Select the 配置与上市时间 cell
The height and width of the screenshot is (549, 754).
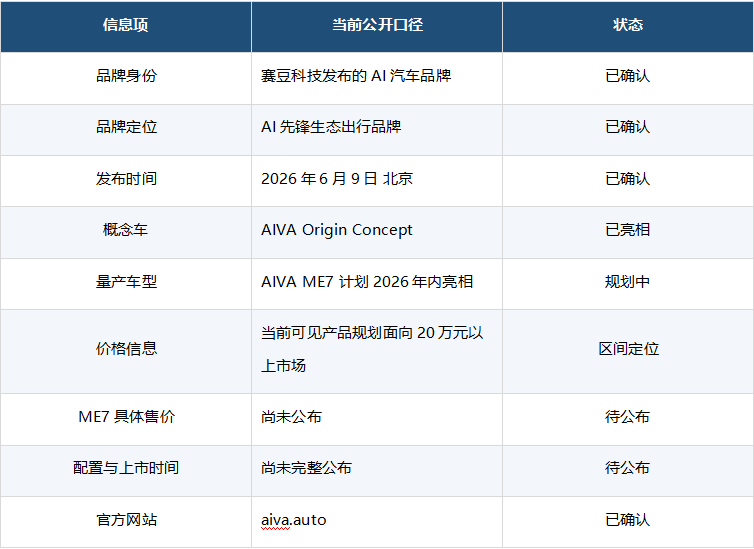126,471
